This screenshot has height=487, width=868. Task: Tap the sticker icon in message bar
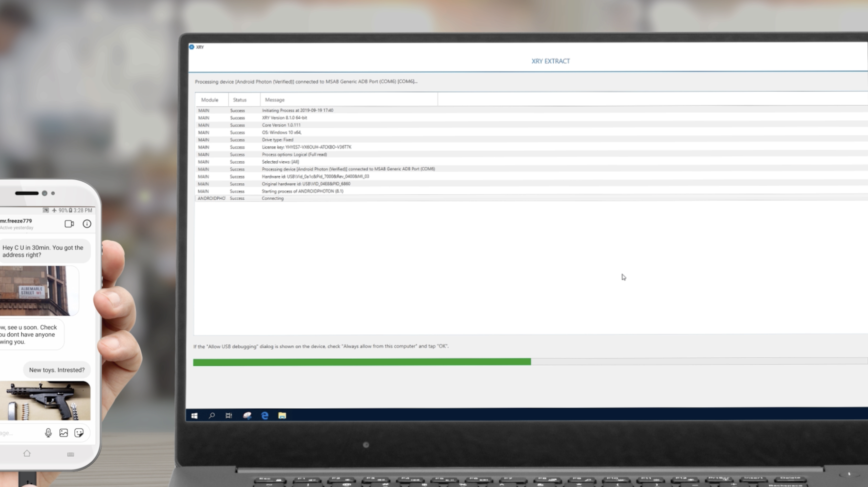click(79, 433)
